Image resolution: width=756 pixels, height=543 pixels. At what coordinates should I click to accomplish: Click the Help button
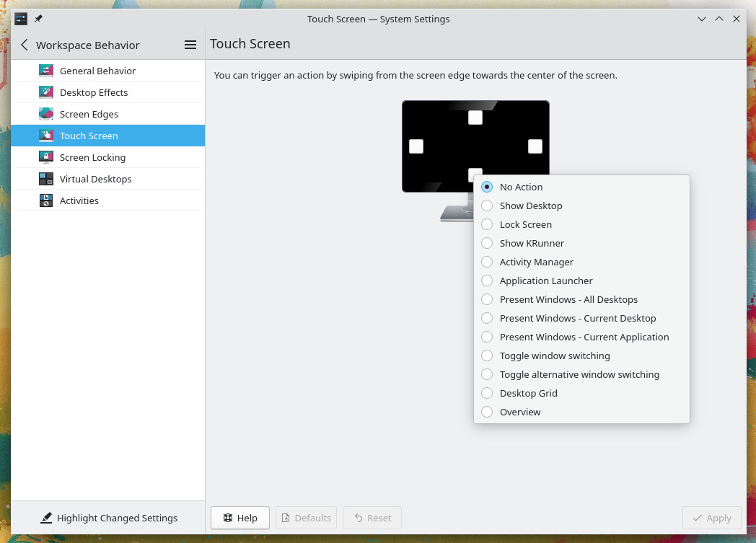pyautogui.click(x=240, y=518)
